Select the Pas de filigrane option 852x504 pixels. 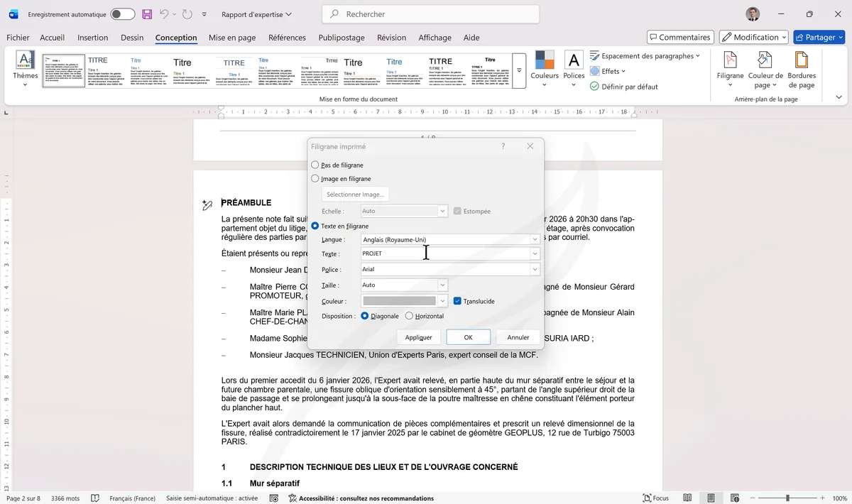pos(315,165)
